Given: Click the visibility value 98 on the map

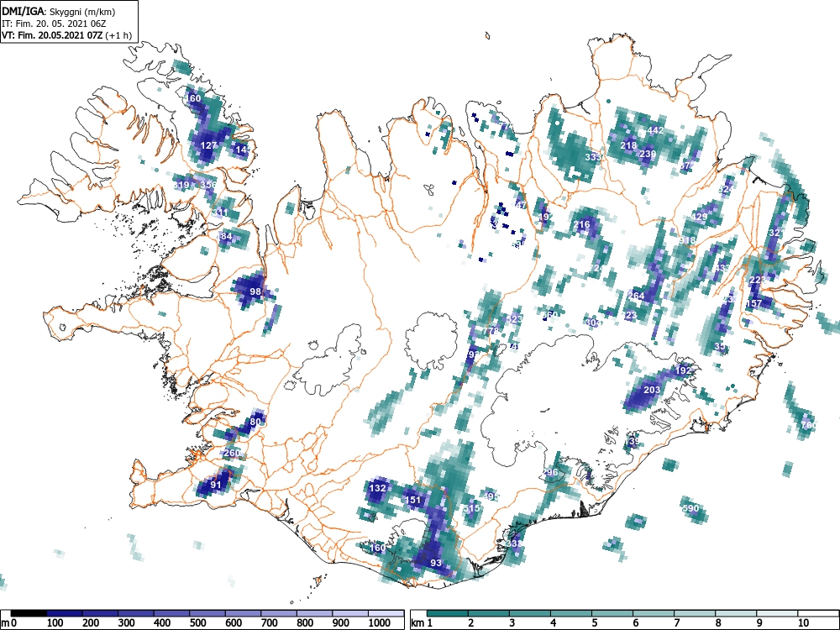Looking at the screenshot, I should tap(255, 292).
